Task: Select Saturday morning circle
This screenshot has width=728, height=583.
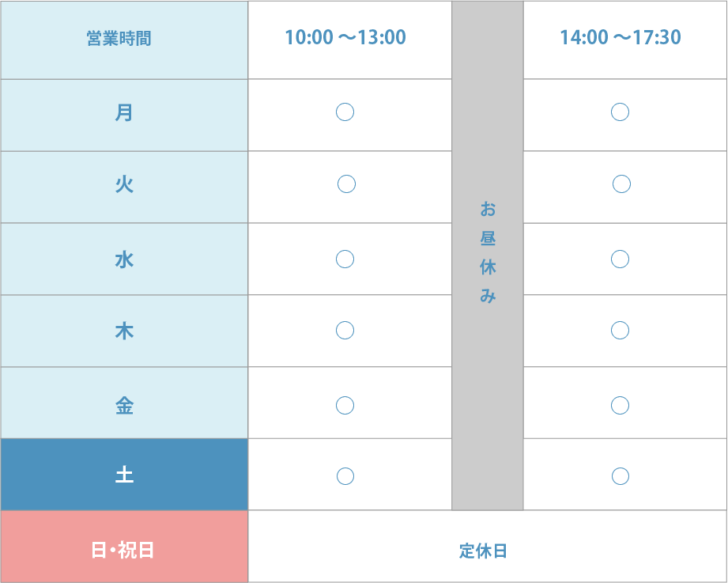Action: (x=345, y=476)
